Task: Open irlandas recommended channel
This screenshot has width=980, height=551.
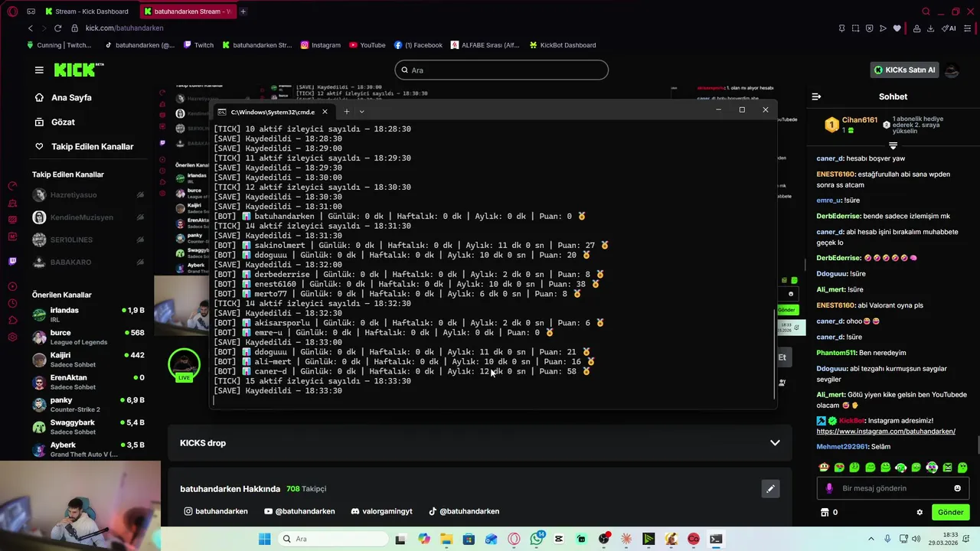Action: click(x=88, y=315)
